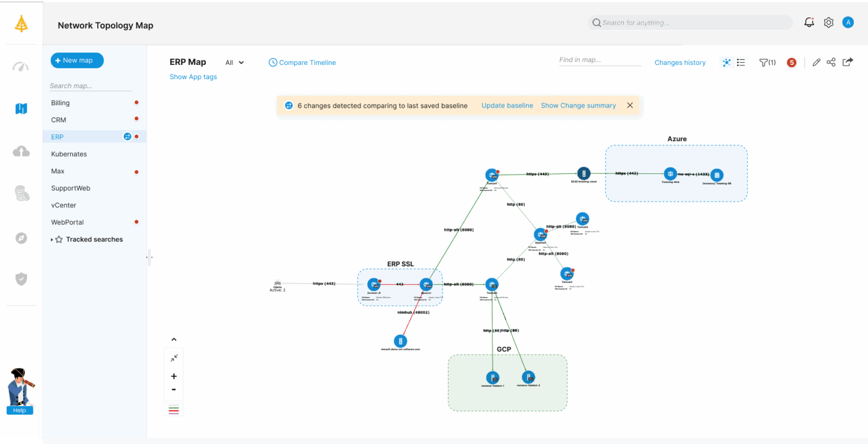Zoom in on the map

pos(174,376)
